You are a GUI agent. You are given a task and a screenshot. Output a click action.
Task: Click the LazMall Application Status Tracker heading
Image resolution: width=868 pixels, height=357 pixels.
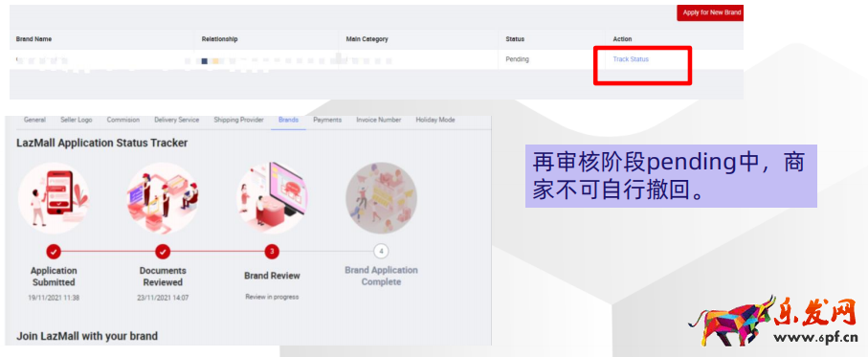101,143
